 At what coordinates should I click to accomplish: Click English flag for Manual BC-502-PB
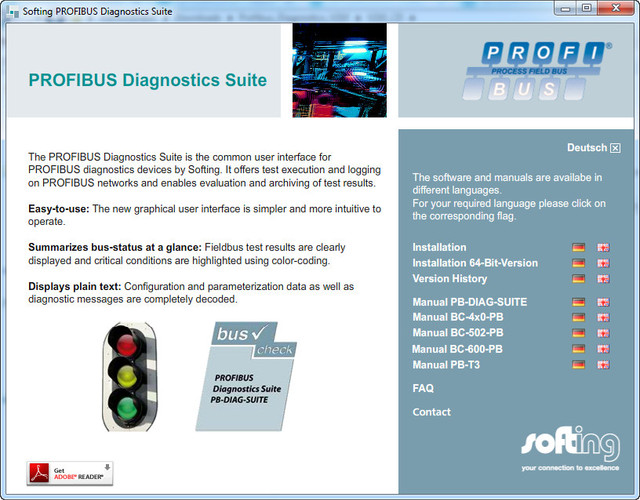pyautogui.click(x=603, y=333)
